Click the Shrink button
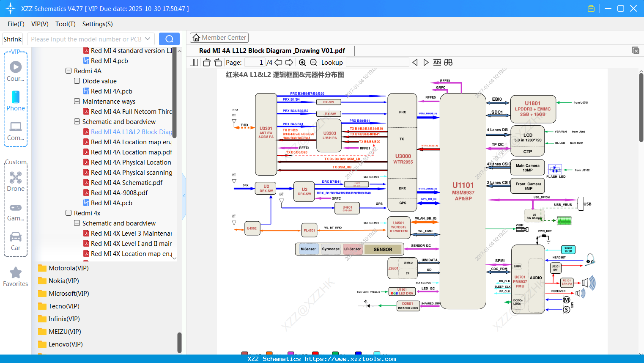Viewport: 644px width, 363px height. click(13, 39)
